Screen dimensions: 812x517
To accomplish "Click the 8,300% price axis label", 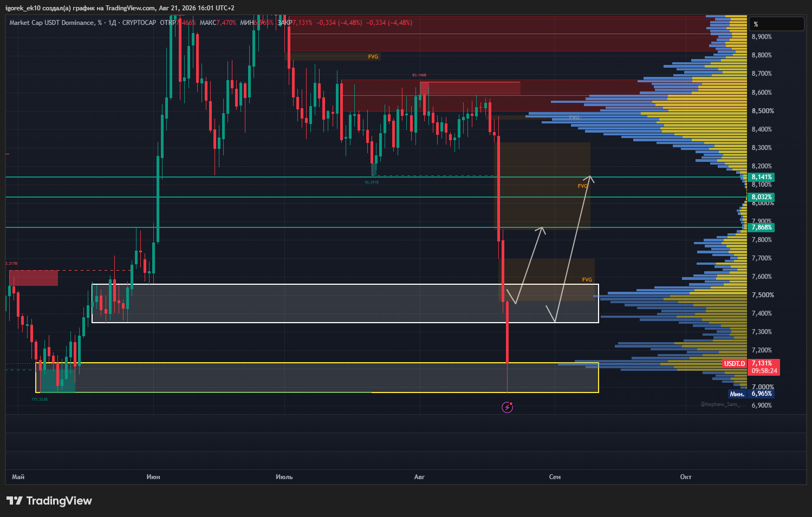I will click(x=762, y=148).
